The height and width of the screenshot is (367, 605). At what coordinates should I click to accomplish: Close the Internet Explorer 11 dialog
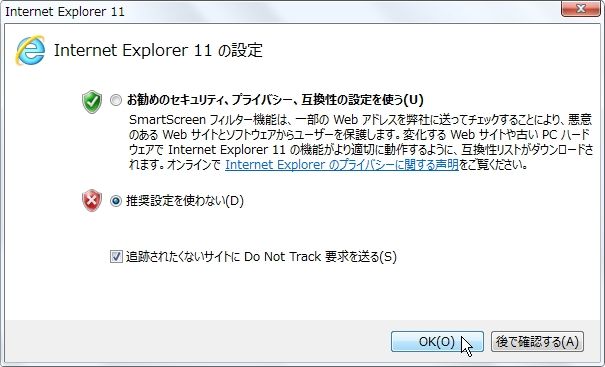[x=581, y=8]
